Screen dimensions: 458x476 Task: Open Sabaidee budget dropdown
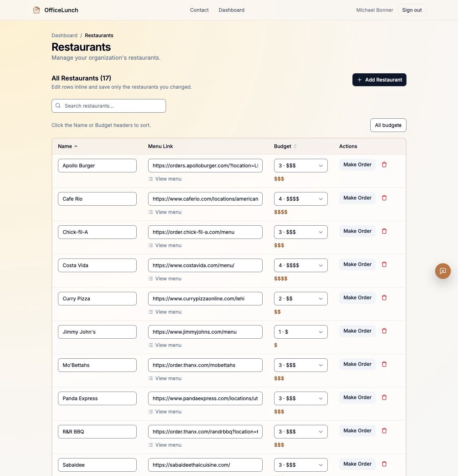[x=301, y=465]
